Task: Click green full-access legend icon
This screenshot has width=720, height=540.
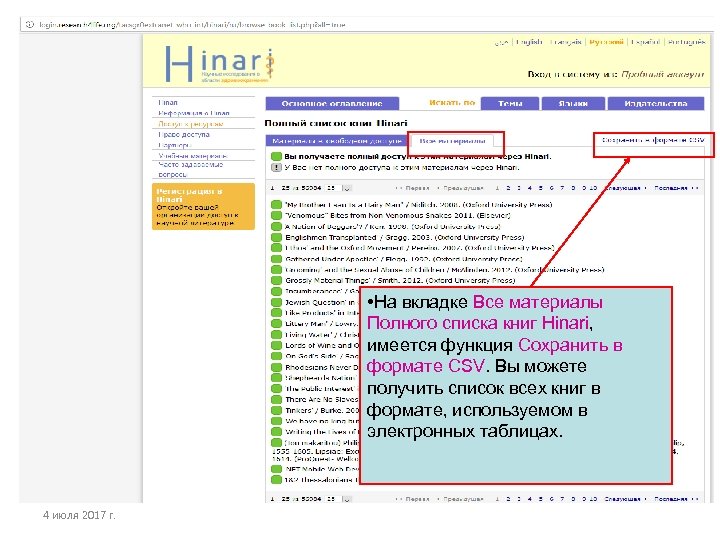Action: click(x=276, y=157)
